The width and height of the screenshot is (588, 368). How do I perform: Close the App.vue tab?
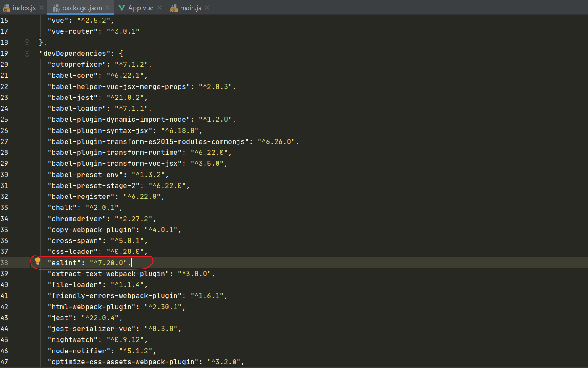pyautogui.click(x=160, y=8)
